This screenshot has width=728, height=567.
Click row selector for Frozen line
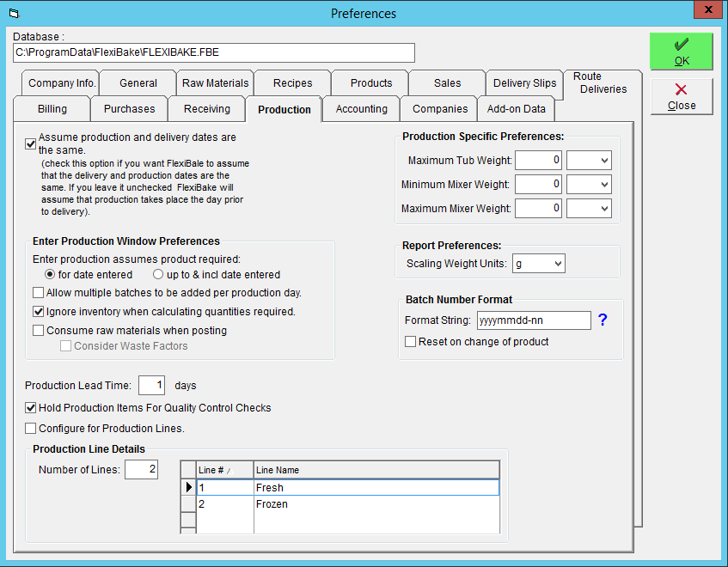(188, 504)
